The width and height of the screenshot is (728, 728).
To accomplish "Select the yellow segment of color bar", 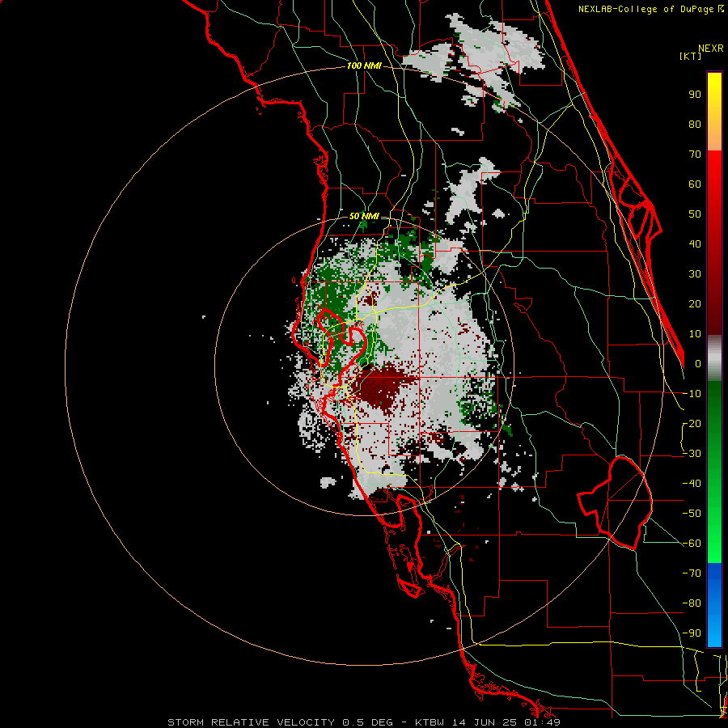I will click(x=714, y=112).
